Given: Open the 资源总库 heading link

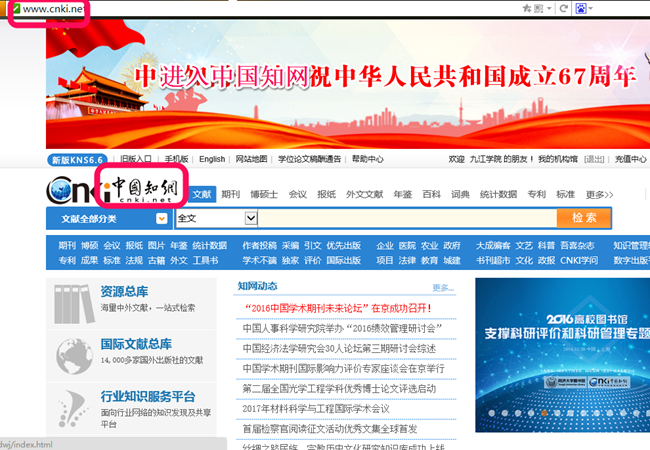Looking at the screenshot, I should [124, 291].
